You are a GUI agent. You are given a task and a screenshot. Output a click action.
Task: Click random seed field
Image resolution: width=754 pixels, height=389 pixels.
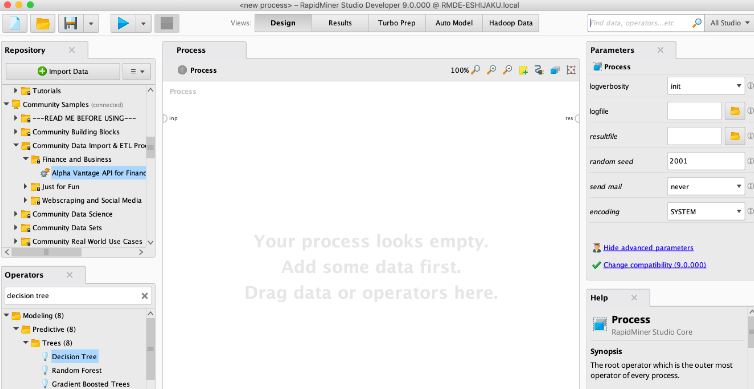coord(705,161)
